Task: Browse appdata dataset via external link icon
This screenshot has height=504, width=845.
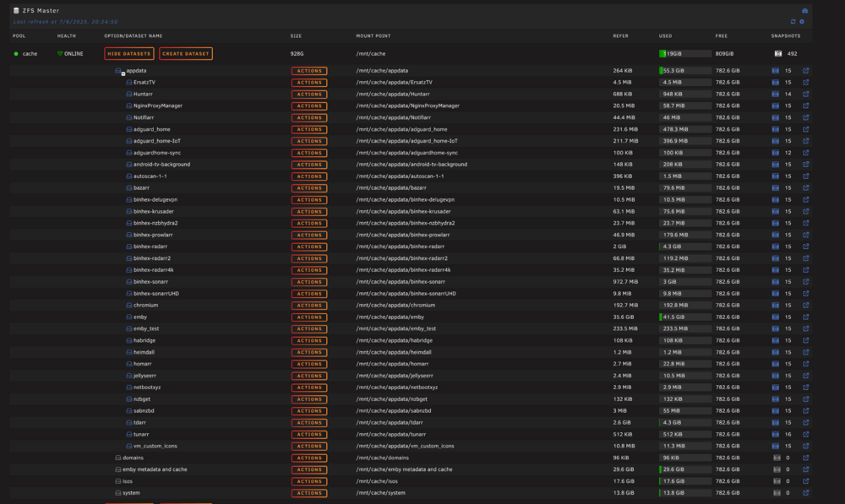Action: click(805, 71)
